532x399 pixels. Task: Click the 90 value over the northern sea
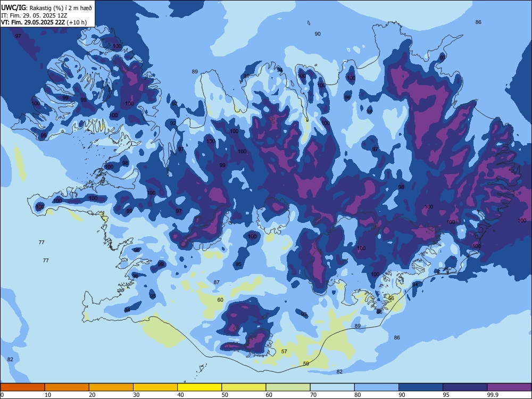coord(318,34)
